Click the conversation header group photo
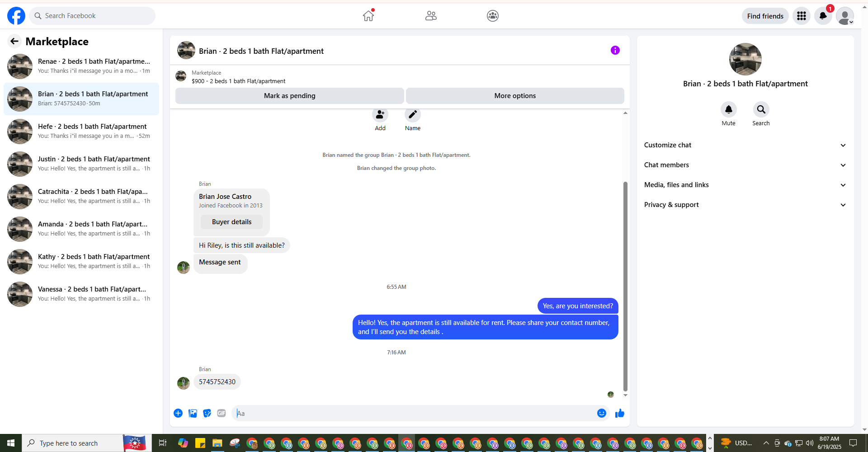 pyautogui.click(x=186, y=51)
